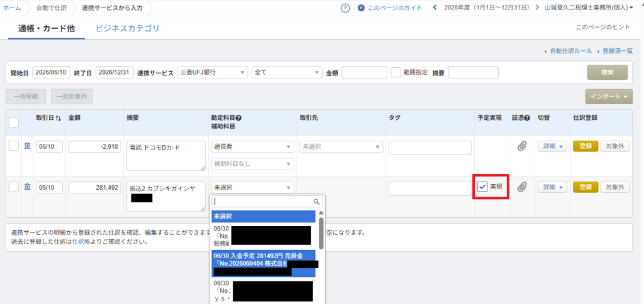Open このページのヒント link
Viewport: 644px width, 304px height.
pyautogui.click(x=602, y=28)
